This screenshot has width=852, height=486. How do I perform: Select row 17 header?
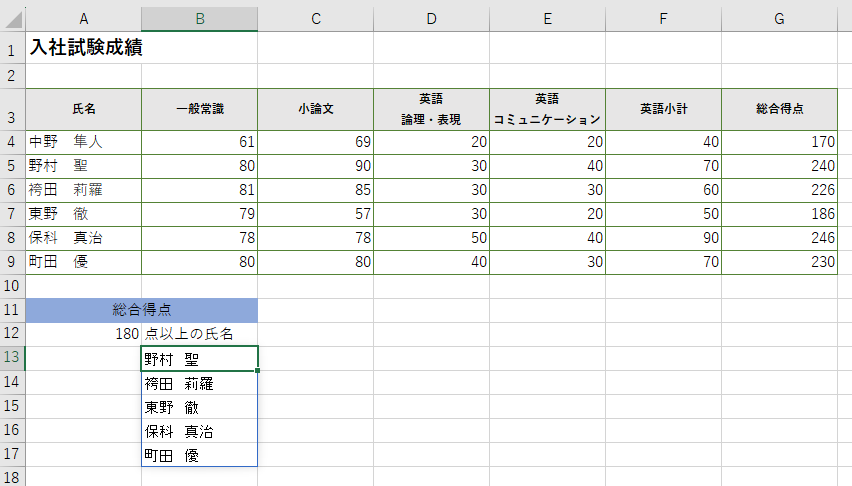pos(12,454)
